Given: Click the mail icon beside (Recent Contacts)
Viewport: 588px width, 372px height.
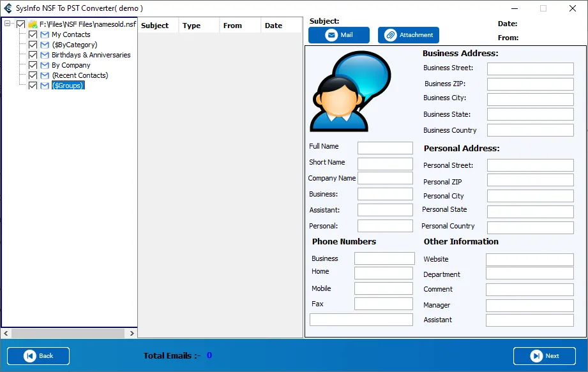Looking at the screenshot, I should (x=45, y=75).
